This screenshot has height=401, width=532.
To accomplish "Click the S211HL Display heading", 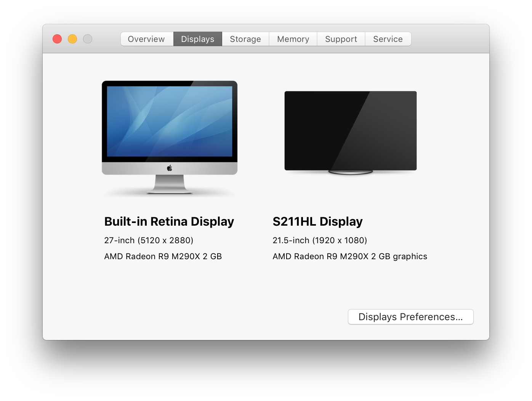I will 318,221.
